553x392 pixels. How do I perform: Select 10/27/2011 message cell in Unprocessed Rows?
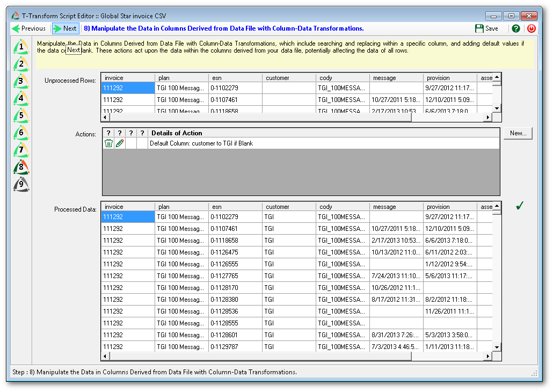click(x=396, y=100)
